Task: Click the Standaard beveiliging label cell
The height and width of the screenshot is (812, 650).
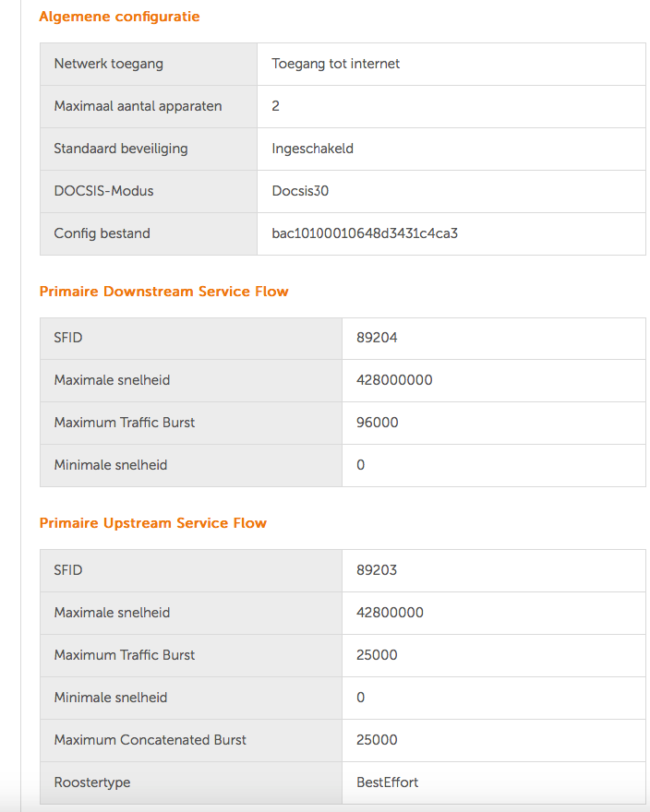Action: pyautogui.click(x=149, y=149)
